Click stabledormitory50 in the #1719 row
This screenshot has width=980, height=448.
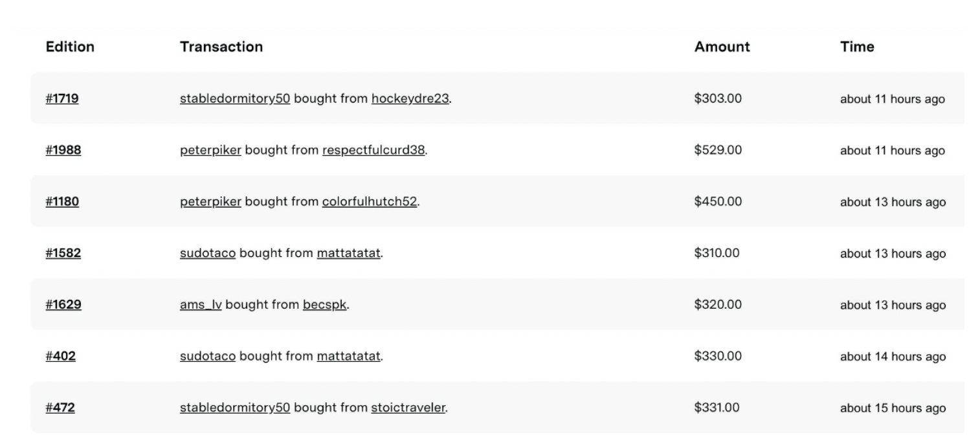coord(235,99)
